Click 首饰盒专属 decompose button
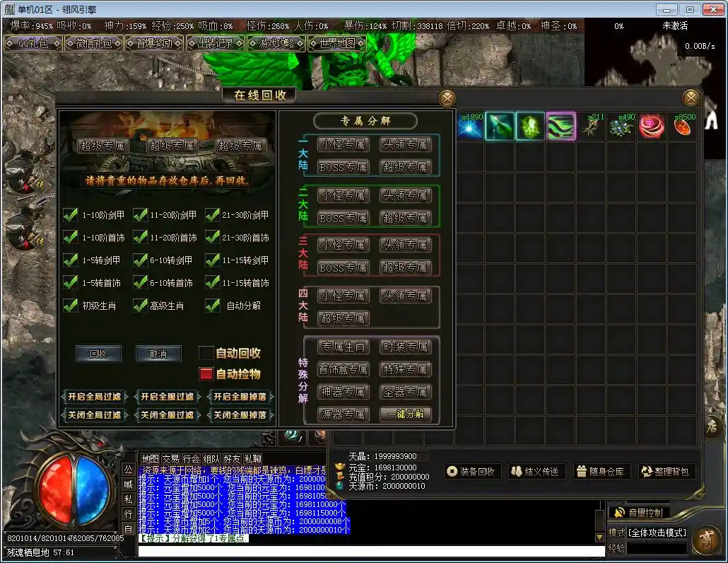Screen dimensions: 728x563 click(x=343, y=368)
